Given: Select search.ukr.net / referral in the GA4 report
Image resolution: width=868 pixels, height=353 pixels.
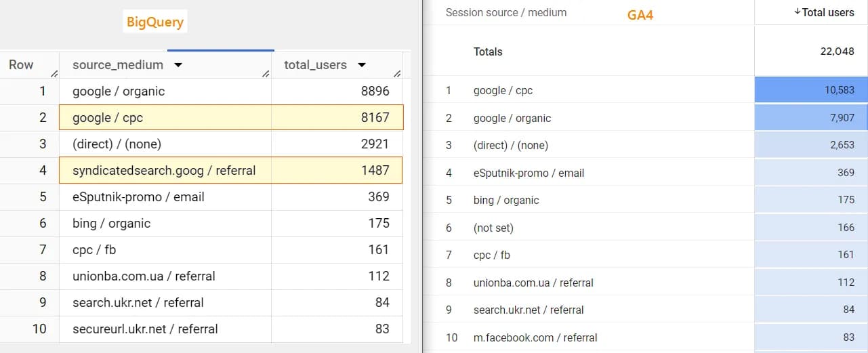Looking at the screenshot, I should (529, 310).
